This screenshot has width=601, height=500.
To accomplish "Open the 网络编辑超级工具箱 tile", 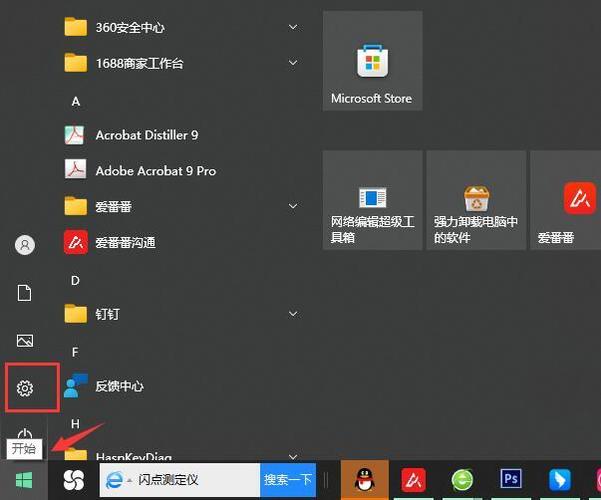I will [x=373, y=200].
